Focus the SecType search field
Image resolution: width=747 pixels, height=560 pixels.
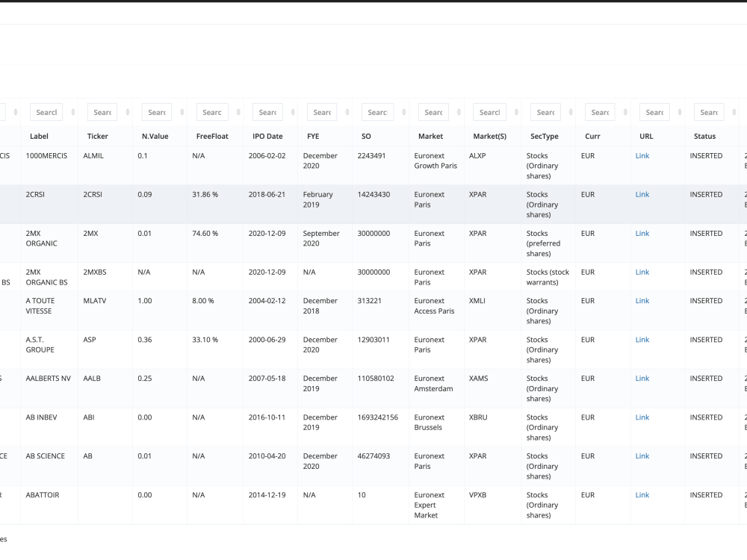[545, 113]
